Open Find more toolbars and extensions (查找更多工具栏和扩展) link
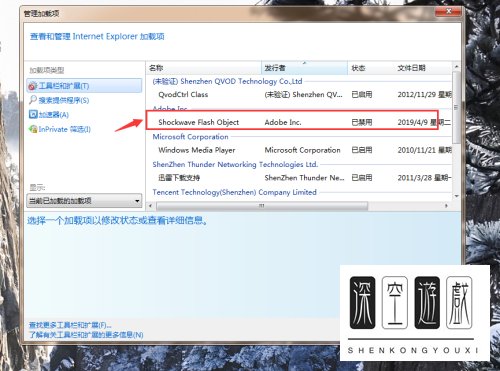The image size is (500, 371). click(70, 325)
